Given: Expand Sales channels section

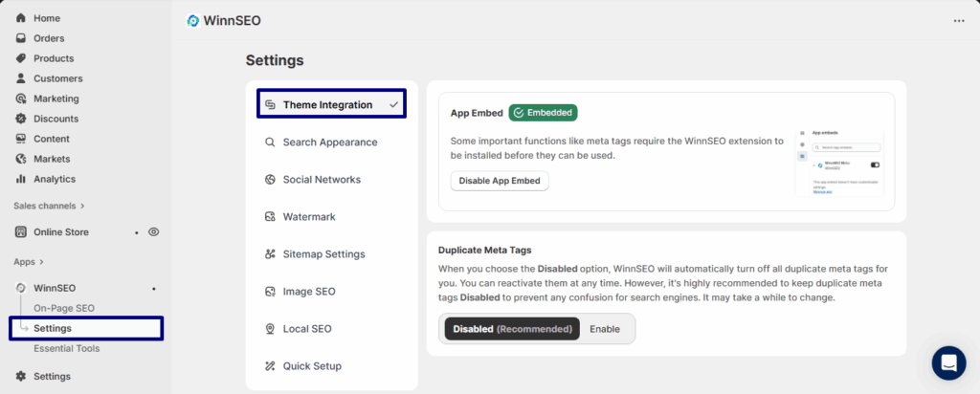Looking at the screenshot, I should click(x=50, y=206).
